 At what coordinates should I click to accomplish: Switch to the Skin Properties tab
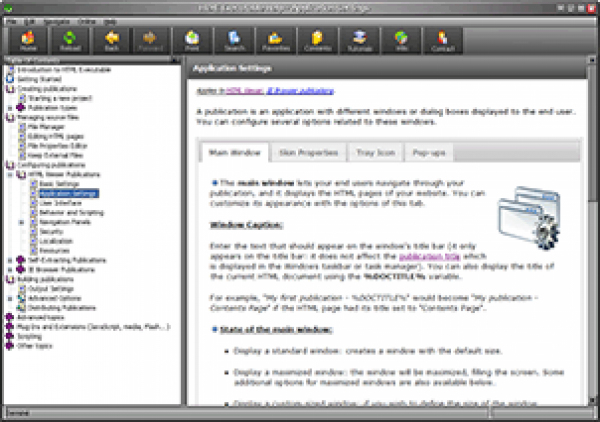pos(308,153)
